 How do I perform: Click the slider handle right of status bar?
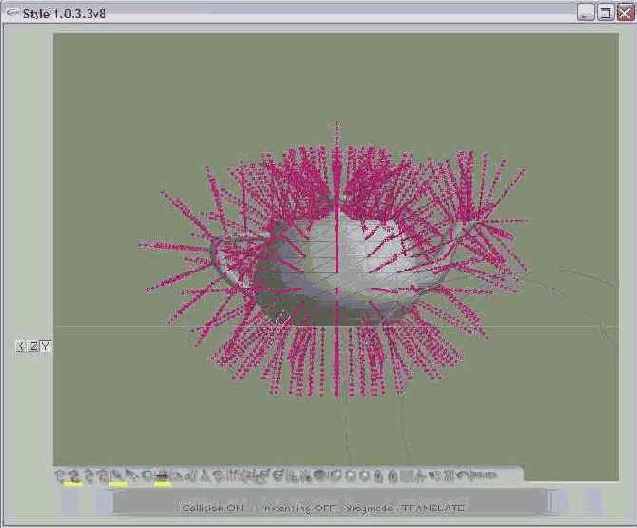(x=553, y=500)
